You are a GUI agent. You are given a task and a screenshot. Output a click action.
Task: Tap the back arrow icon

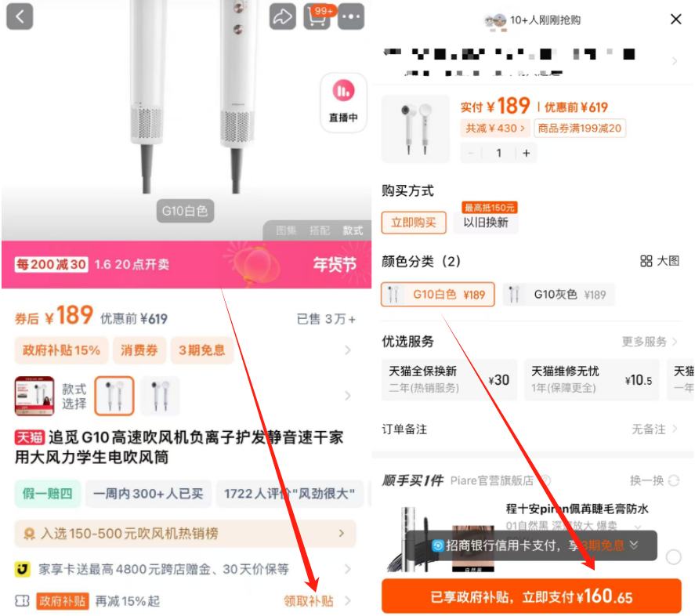tap(20, 17)
